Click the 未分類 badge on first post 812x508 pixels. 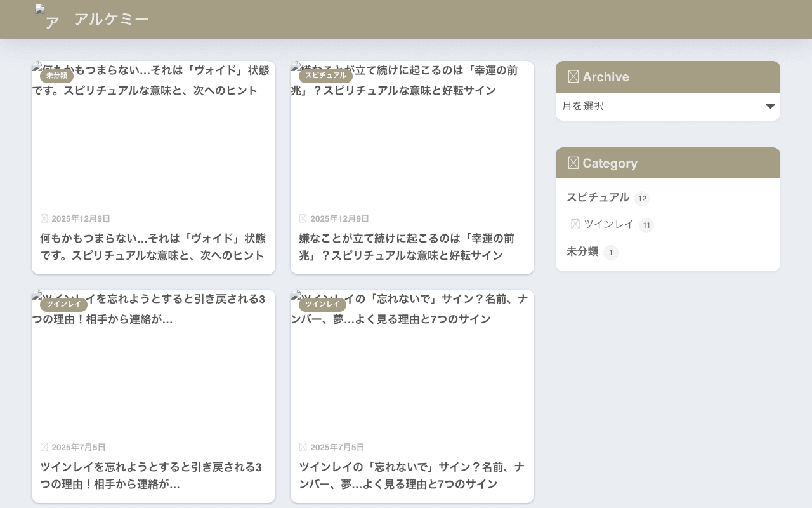tap(56, 76)
